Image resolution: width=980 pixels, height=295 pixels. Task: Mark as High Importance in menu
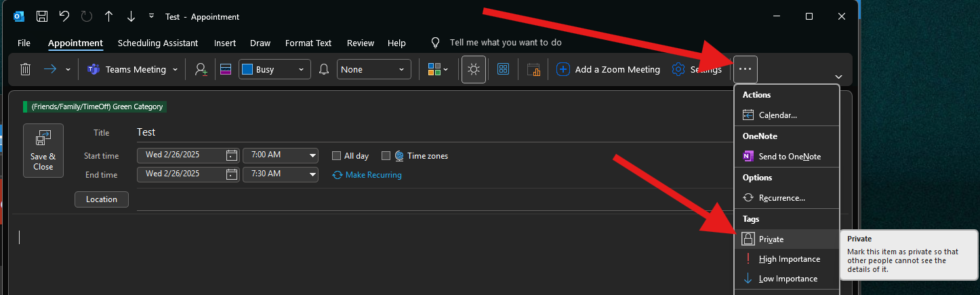pos(787,259)
